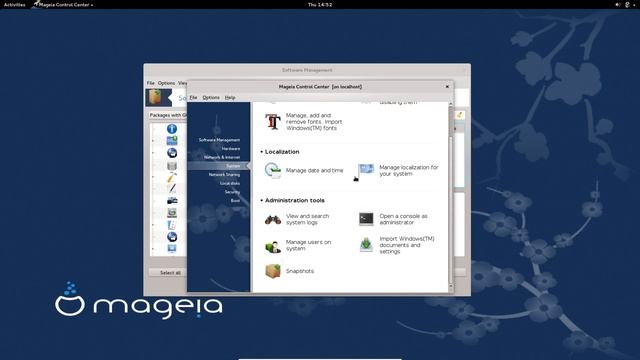
Task: Open system logs binoculars icon
Action: point(273,220)
